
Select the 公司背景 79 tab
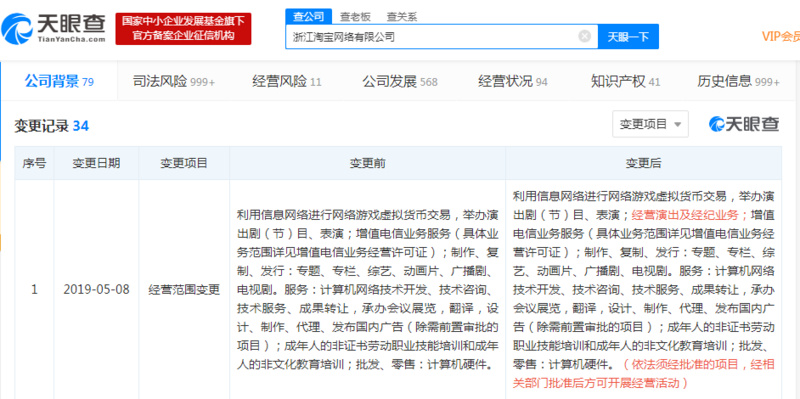(59, 81)
